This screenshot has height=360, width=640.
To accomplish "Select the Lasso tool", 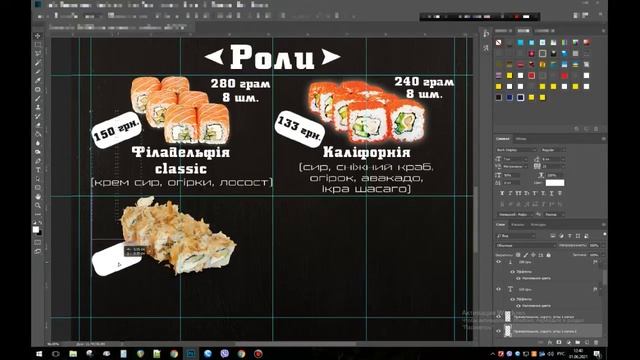I will click(38, 54).
